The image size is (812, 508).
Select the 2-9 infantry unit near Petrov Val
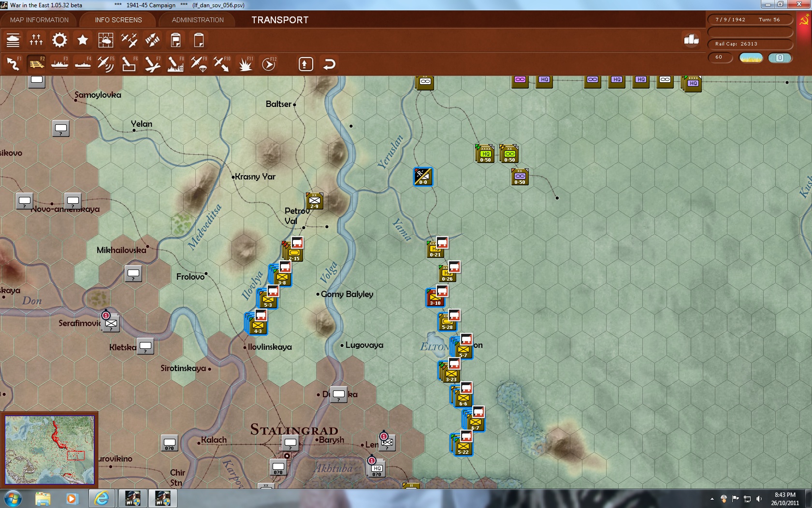(x=315, y=201)
